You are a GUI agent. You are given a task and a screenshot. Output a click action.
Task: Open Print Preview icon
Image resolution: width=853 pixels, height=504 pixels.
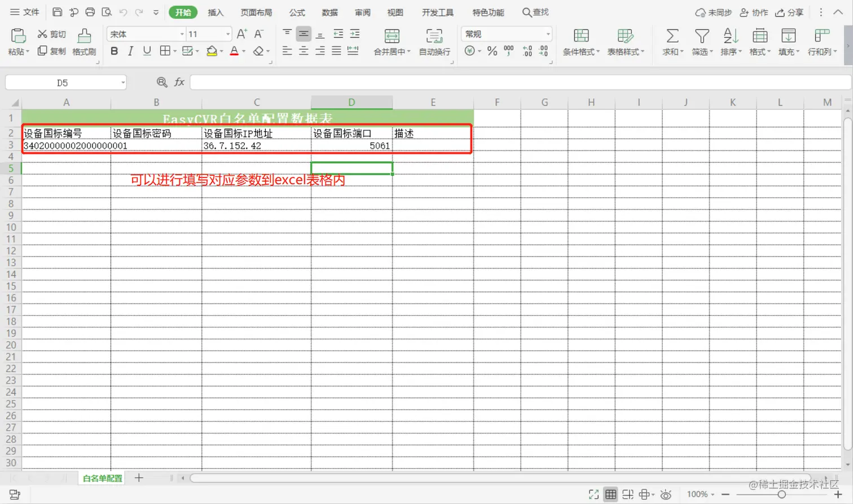pos(106,12)
